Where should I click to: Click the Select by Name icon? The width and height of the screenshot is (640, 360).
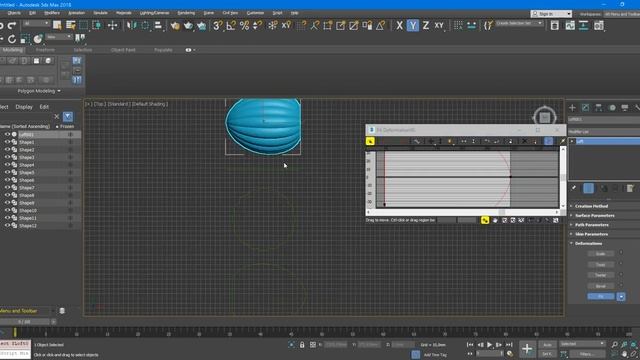tap(71, 25)
